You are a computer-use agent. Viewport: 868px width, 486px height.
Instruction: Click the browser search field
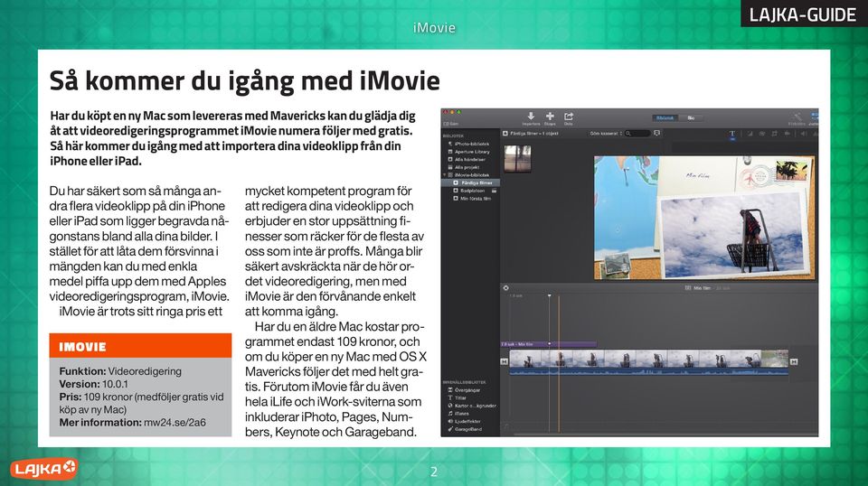point(637,134)
